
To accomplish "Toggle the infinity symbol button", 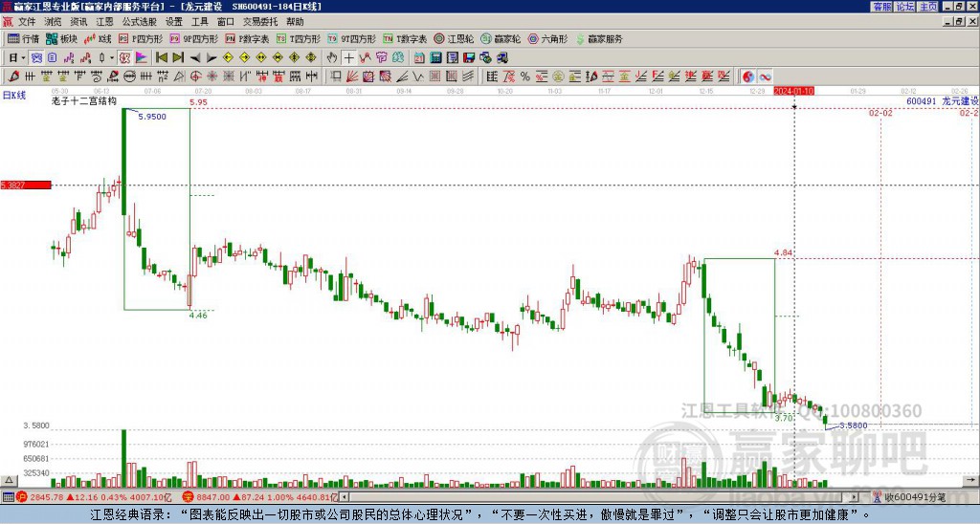I will [x=765, y=76].
